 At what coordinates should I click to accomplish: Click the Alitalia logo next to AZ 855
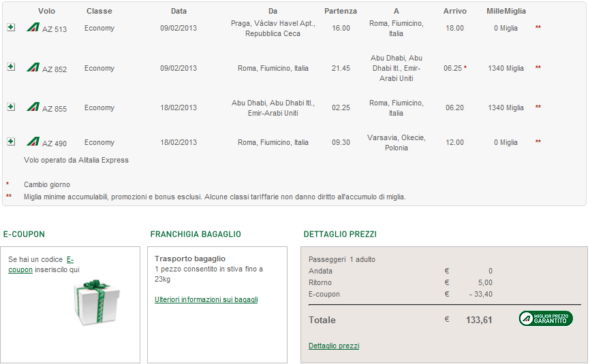[33, 107]
